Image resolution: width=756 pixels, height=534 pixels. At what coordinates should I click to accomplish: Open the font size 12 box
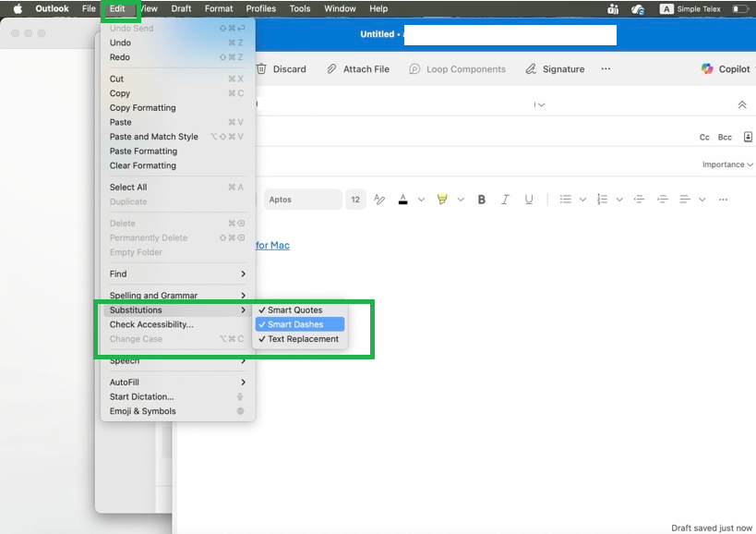(355, 200)
